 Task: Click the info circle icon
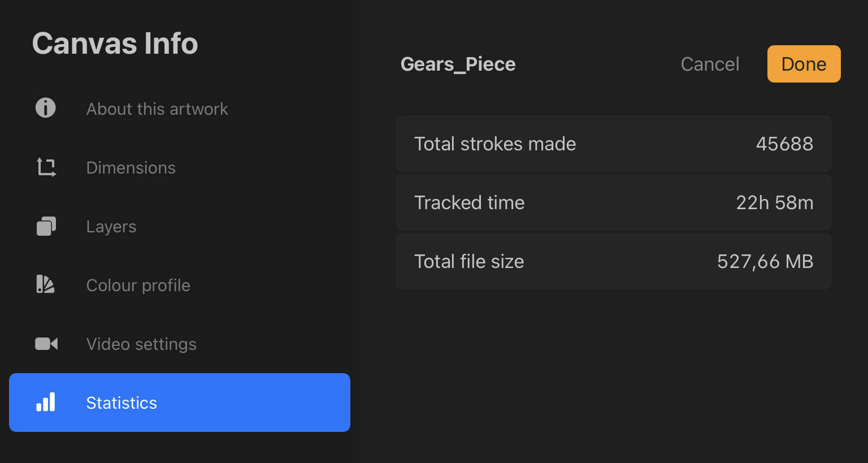pyautogui.click(x=46, y=107)
